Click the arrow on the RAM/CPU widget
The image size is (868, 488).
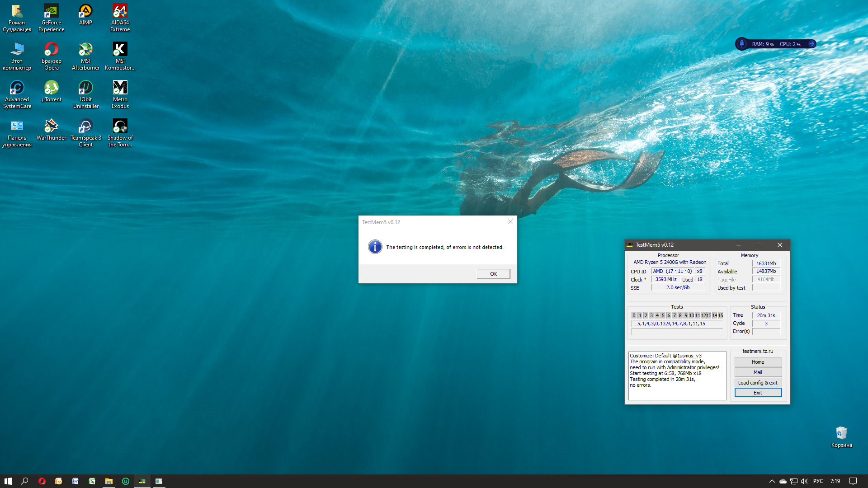pos(811,44)
